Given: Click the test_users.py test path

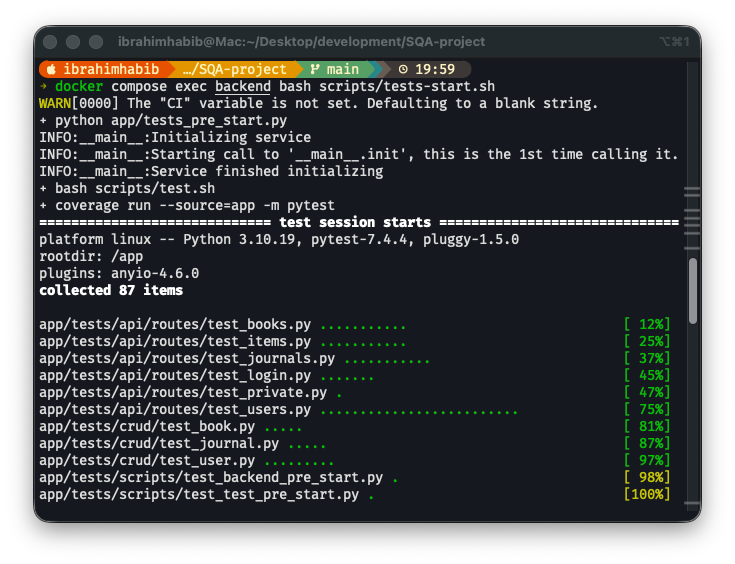Looking at the screenshot, I should pyautogui.click(x=174, y=409).
